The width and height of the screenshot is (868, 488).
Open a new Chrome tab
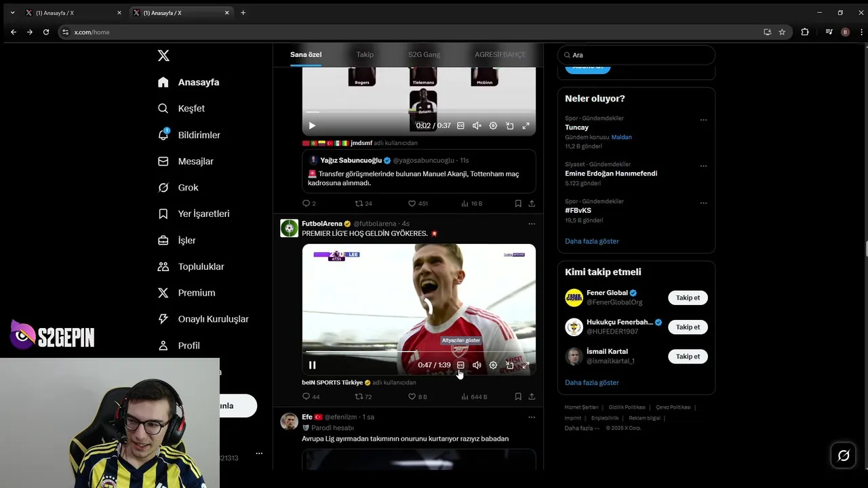click(x=243, y=13)
